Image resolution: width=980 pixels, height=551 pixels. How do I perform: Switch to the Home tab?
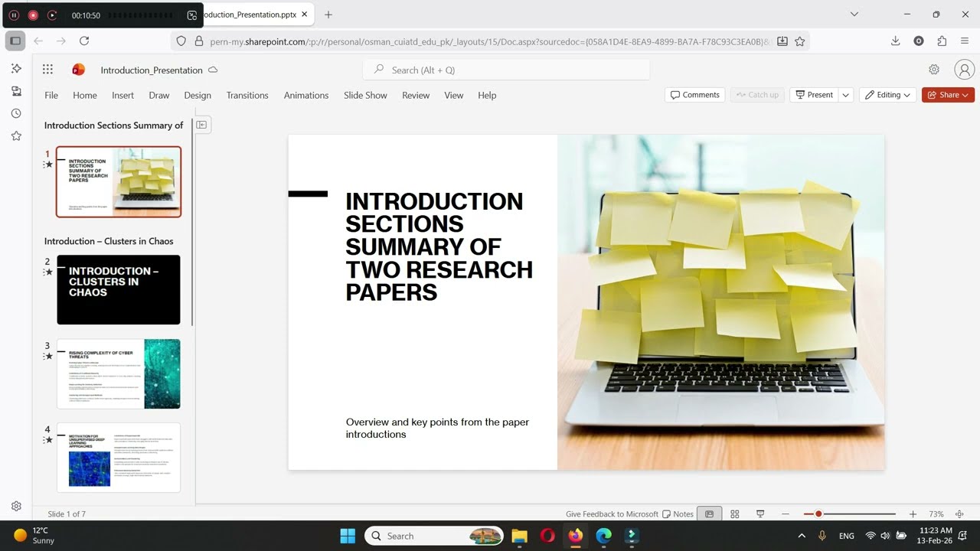click(85, 95)
